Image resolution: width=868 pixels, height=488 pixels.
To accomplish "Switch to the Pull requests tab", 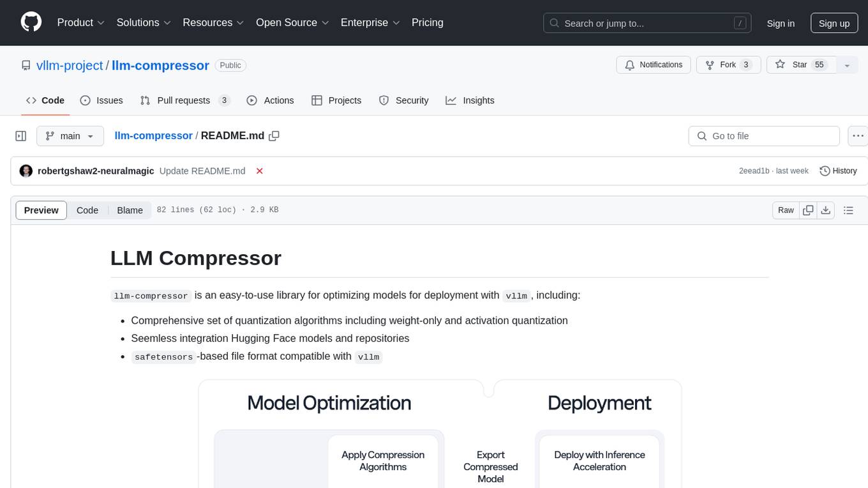I will 185,100.
